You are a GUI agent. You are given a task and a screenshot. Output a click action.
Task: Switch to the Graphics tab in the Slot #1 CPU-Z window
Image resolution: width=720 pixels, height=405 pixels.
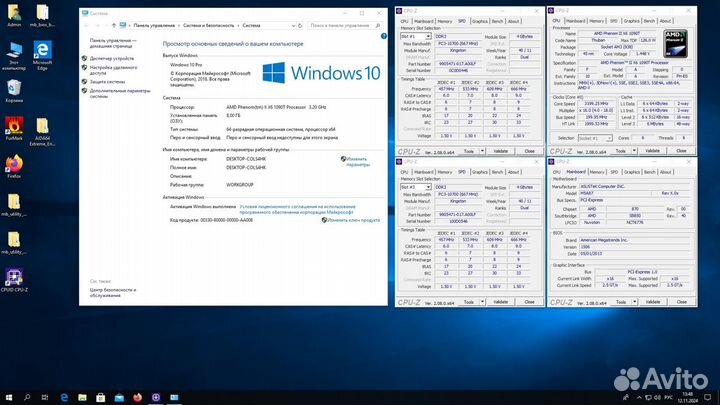[x=479, y=22]
